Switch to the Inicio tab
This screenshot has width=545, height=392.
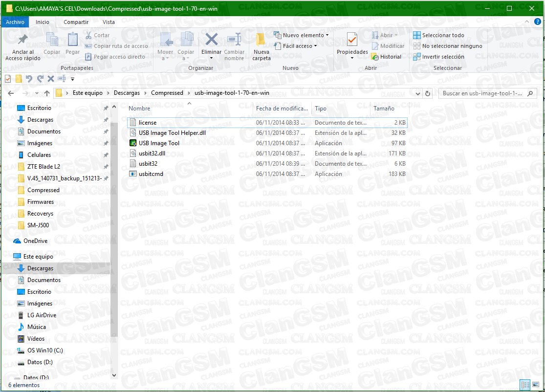43,22
